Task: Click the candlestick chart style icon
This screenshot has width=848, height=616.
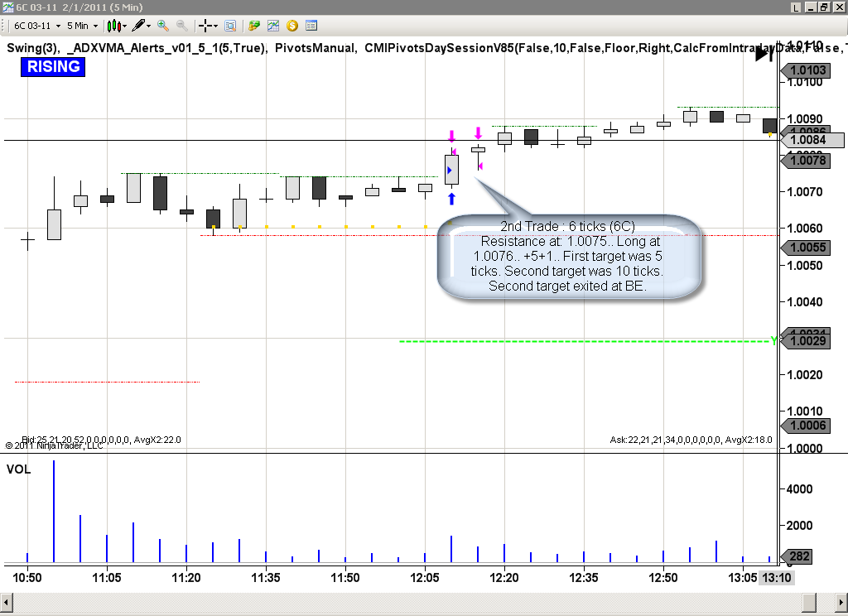Action: pyautogui.click(x=113, y=26)
